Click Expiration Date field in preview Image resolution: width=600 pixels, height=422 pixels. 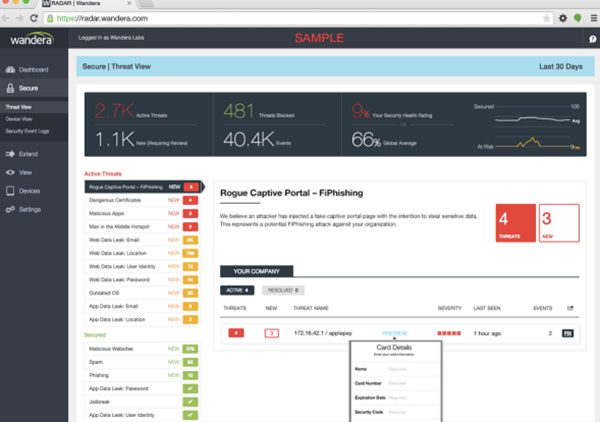pyautogui.click(x=396, y=398)
